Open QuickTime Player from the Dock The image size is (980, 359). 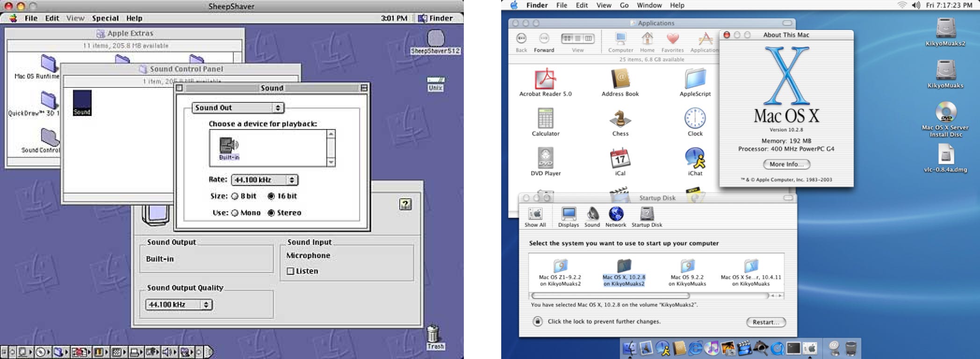[x=777, y=348]
